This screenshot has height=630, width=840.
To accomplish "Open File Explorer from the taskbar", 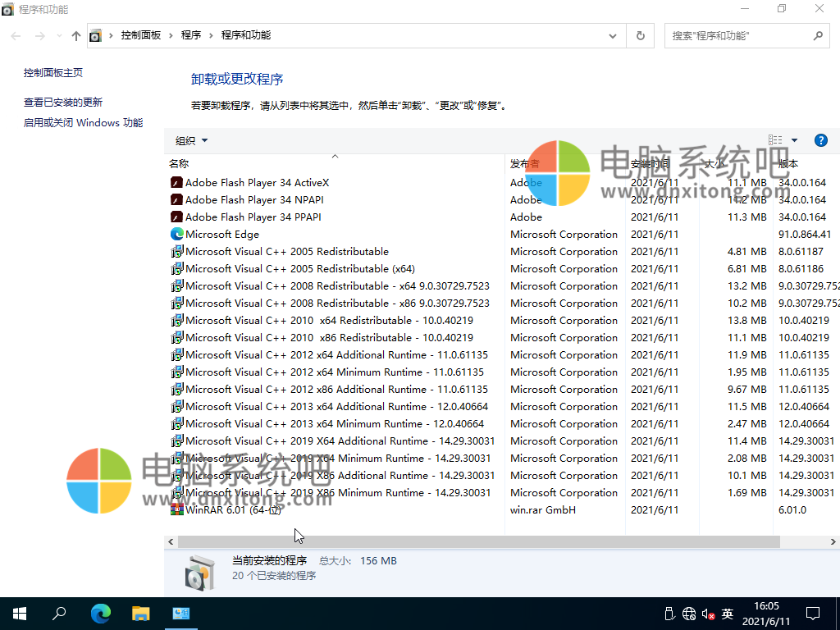I will point(141,614).
